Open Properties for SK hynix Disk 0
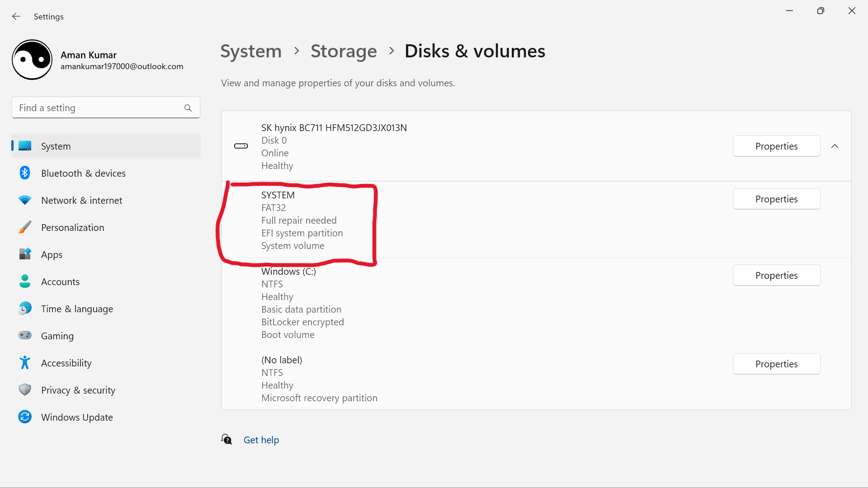The image size is (868, 488). 776,146
